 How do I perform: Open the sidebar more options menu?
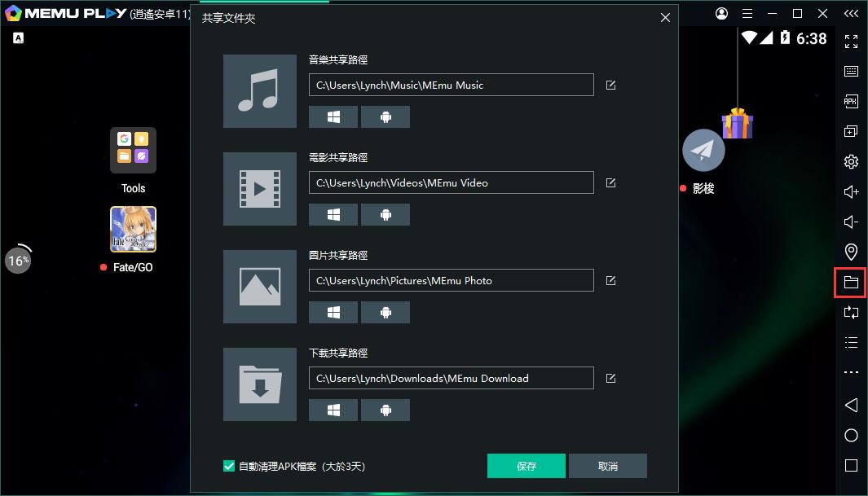tap(851, 372)
